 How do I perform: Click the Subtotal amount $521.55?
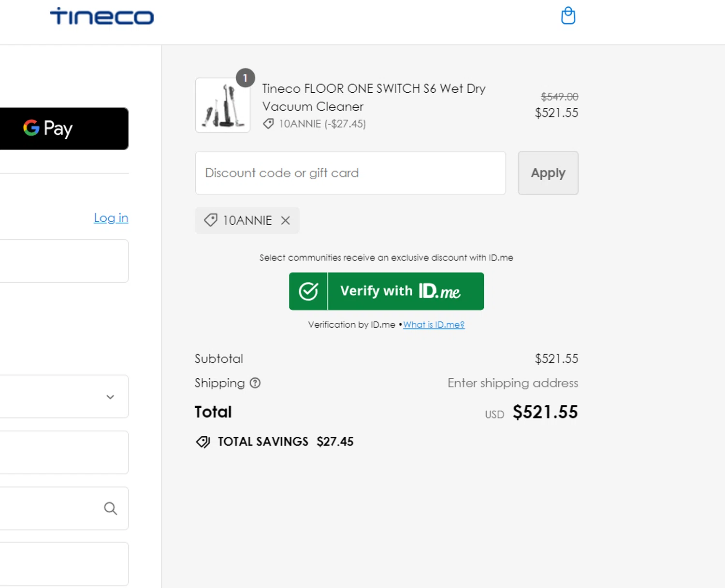(x=556, y=359)
